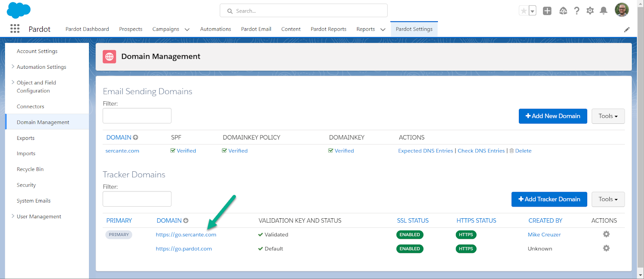Open the favorites list dropdown arrow
644x279 pixels.
532,11
